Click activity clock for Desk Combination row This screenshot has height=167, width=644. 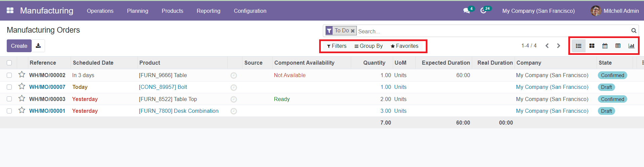[x=234, y=111]
